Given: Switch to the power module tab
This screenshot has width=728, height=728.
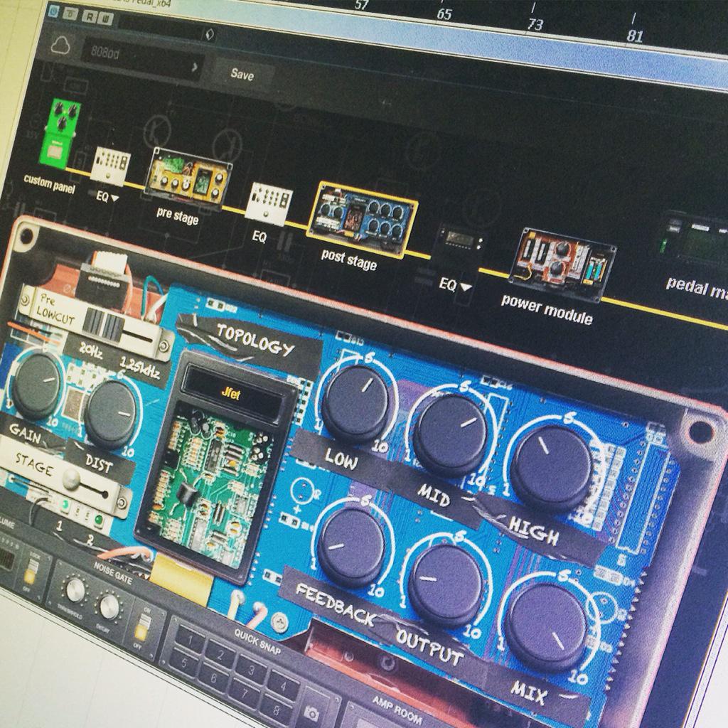Looking at the screenshot, I should point(547,310).
